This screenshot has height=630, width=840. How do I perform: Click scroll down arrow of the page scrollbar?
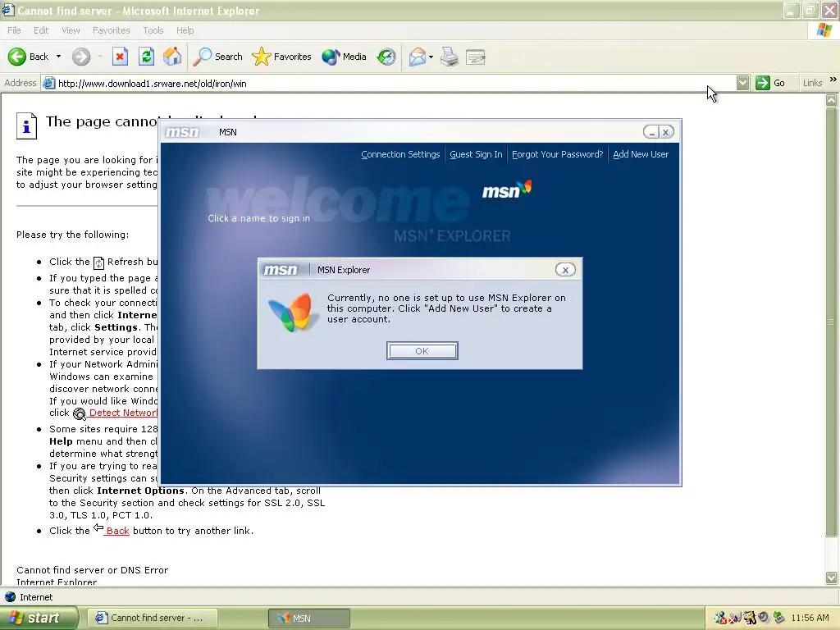click(x=832, y=577)
